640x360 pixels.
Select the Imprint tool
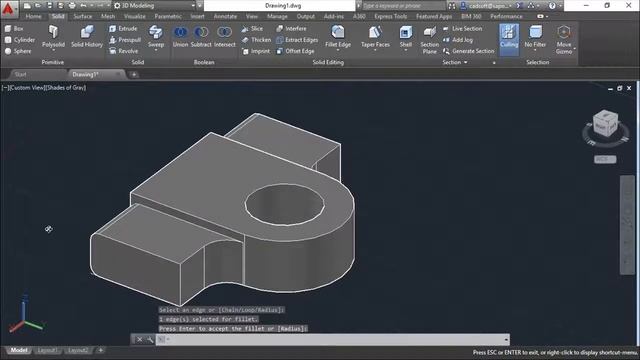click(256, 51)
